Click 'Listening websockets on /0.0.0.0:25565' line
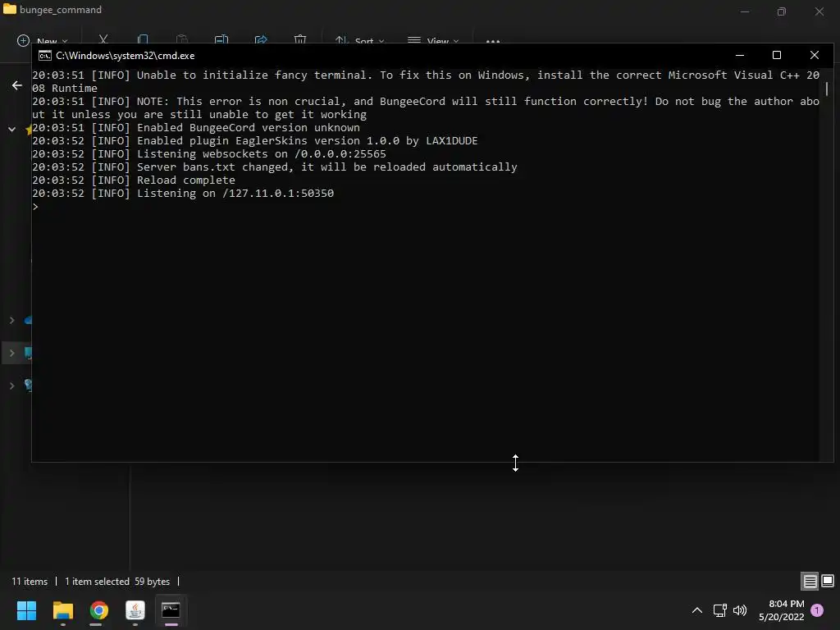This screenshot has height=630, width=840. pyautogui.click(x=209, y=153)
